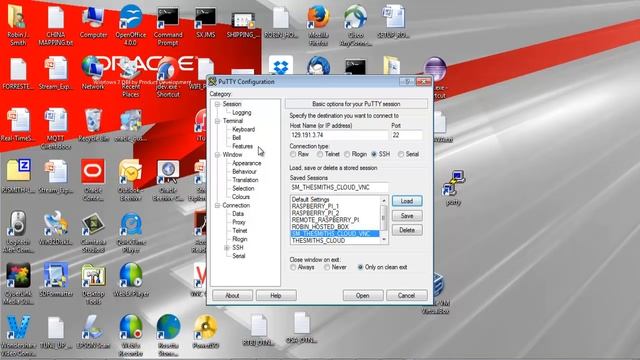Launch the WebEx Player desktop shortcut
This screenshot has width=640, height=360.
point(131,280)
